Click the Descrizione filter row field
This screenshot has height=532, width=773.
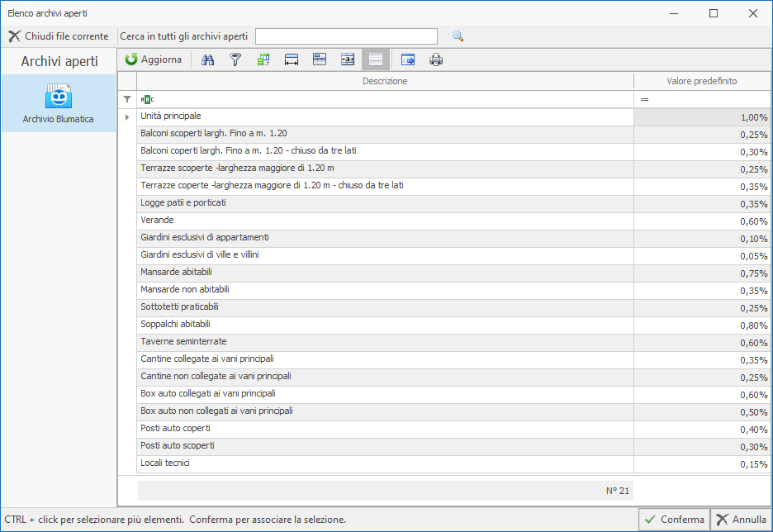point(385,100)
